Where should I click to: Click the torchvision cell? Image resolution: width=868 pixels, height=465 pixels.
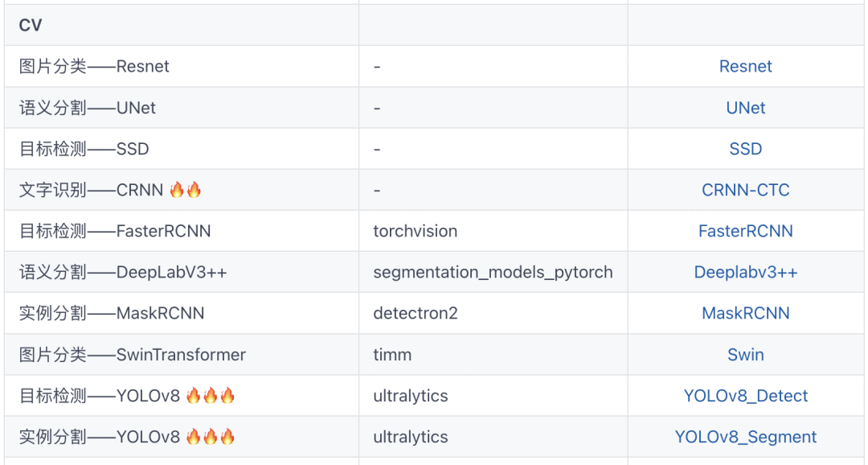415,232
